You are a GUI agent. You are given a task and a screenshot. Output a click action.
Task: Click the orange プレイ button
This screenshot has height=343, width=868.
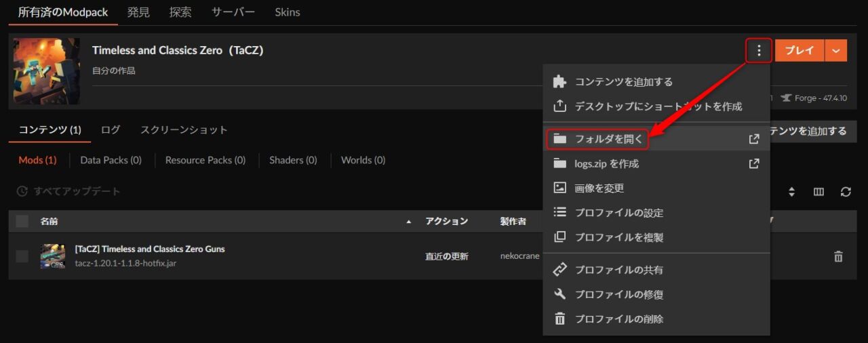(800, 51)
